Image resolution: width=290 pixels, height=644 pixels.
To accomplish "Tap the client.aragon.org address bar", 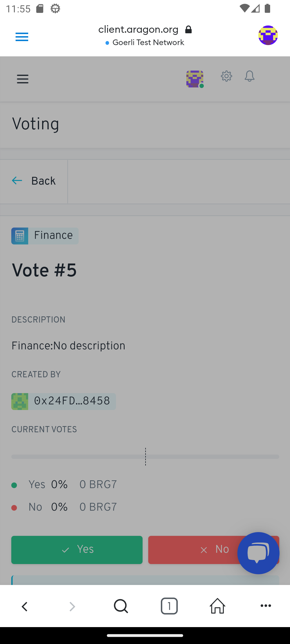I will coord(138,30).
